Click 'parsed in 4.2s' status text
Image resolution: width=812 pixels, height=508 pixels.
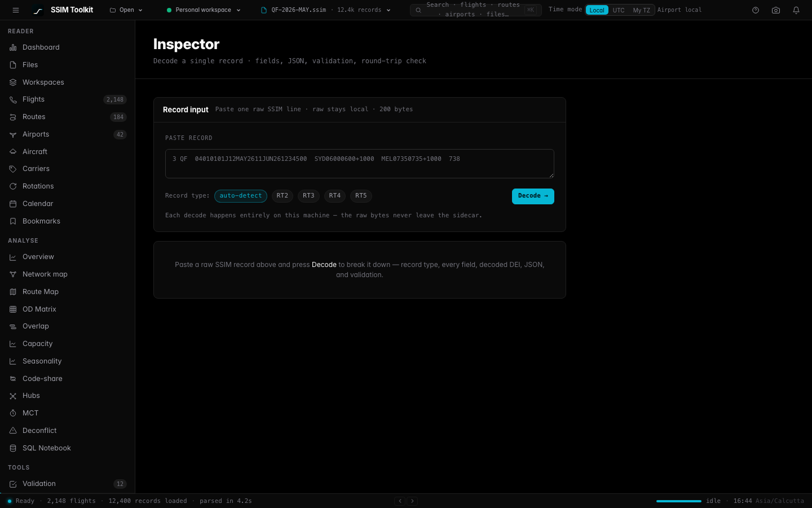(x=226, y=501)
